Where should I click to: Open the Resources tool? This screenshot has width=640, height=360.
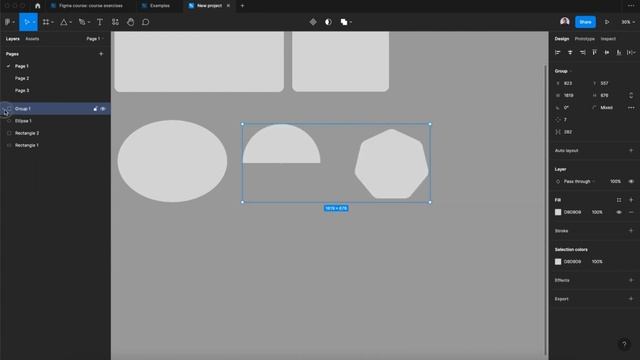click(116, 22)
